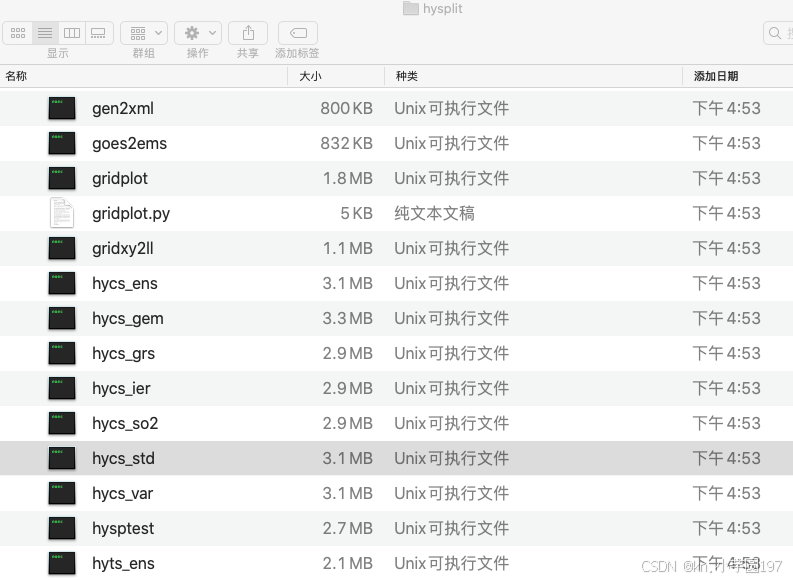Select the gen2xml executable icon
Image resolution: width=793 pixels, height=580 pixels.
[x=62, y=108]
